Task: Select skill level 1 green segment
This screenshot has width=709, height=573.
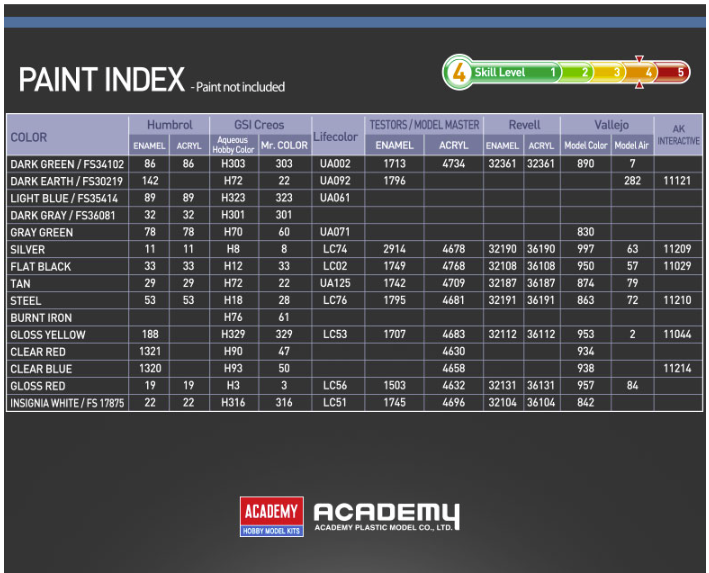Action: [515, 72]
